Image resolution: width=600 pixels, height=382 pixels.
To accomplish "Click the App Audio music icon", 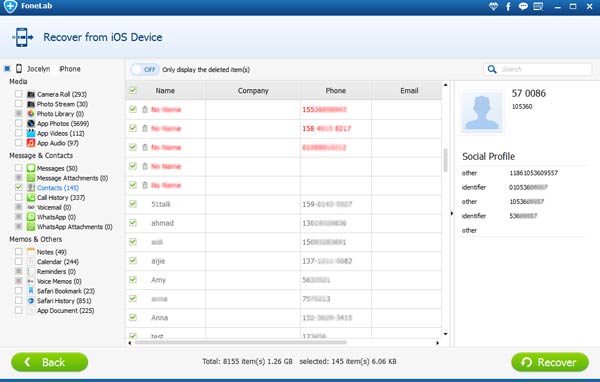I will (x=31, y=143).
